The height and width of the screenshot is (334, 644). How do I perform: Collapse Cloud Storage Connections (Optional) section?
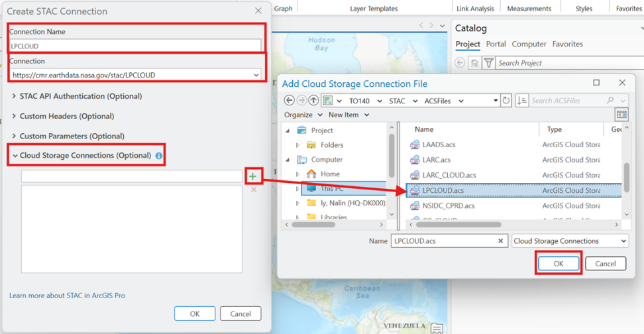15,156
